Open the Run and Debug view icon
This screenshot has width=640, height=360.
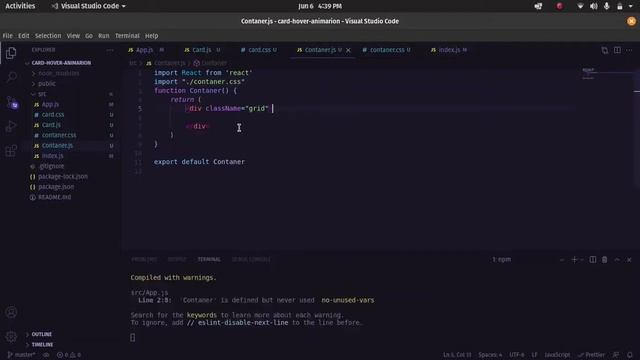point(11,126)
